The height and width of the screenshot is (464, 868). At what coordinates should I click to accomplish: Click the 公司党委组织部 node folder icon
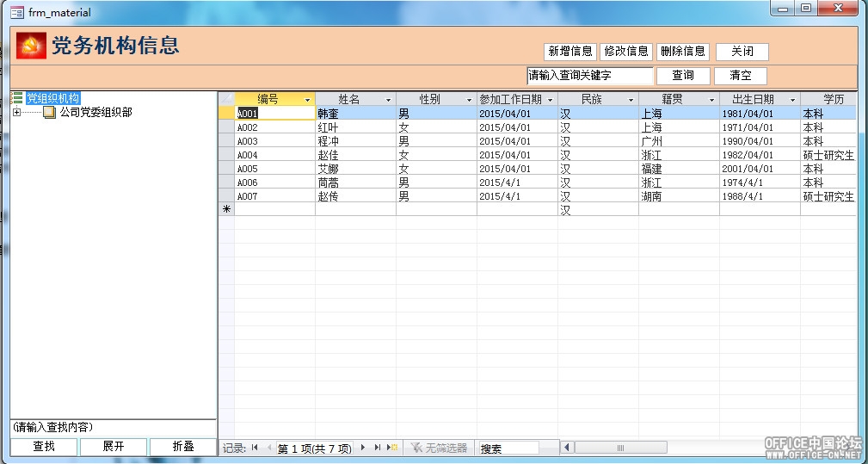point(49,113)
